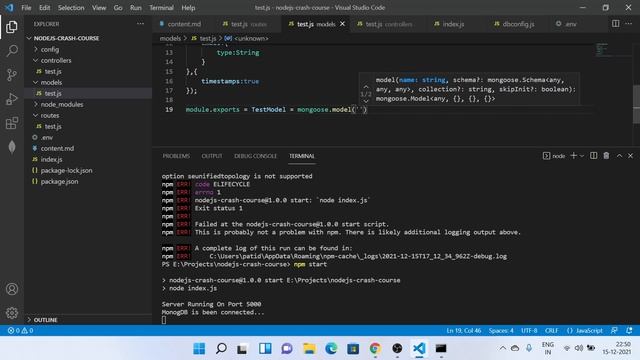Open the Selection menu
640x360 pixels.
click(71, 7)
